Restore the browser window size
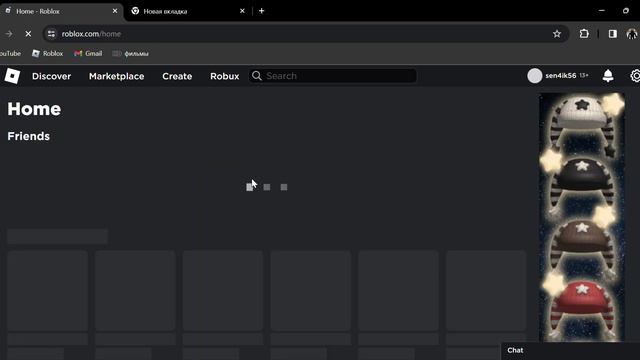This screenshot has width=640, height=360. tap(626, 11)
